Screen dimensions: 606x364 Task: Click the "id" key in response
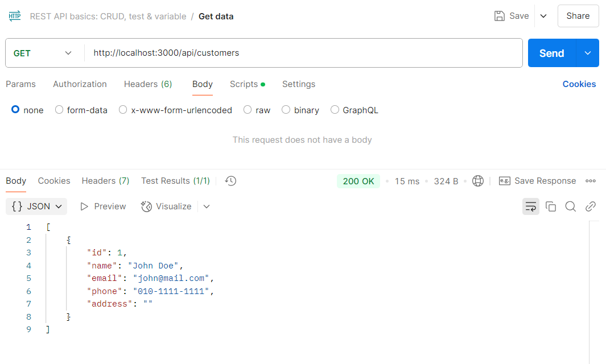click(x=97, y=253)
